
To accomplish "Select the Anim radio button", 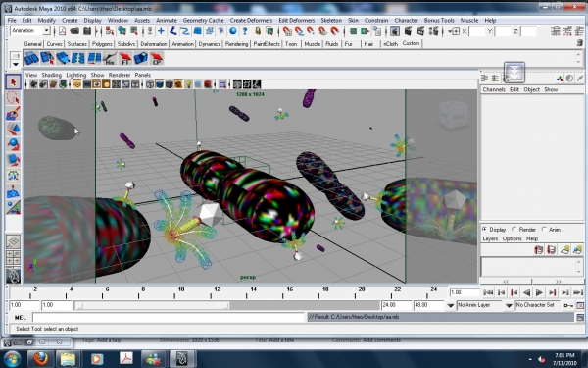I will pyautogui.click(x=544, y=229).
